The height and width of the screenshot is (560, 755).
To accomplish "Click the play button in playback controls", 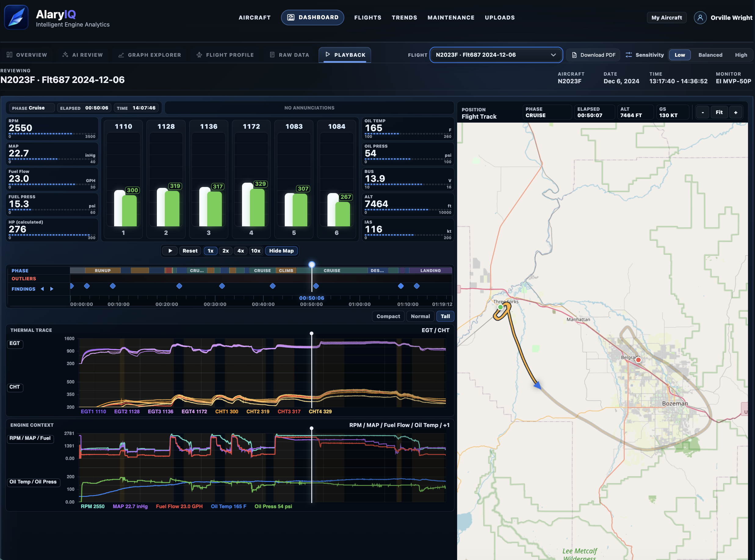I will [170, 251].
